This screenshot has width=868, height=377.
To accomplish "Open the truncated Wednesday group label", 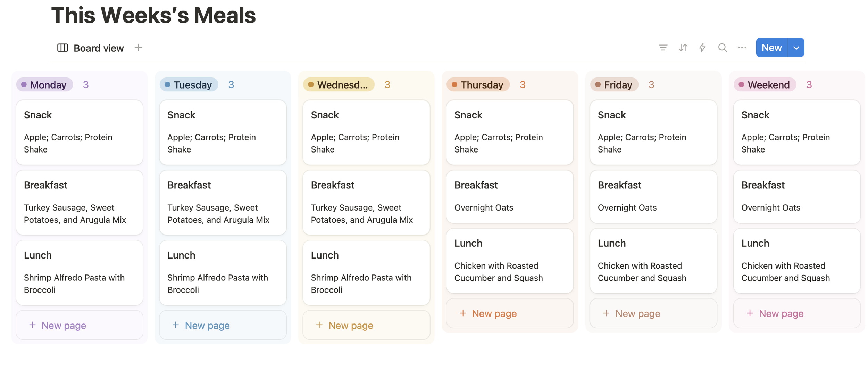I will [339, 84].
